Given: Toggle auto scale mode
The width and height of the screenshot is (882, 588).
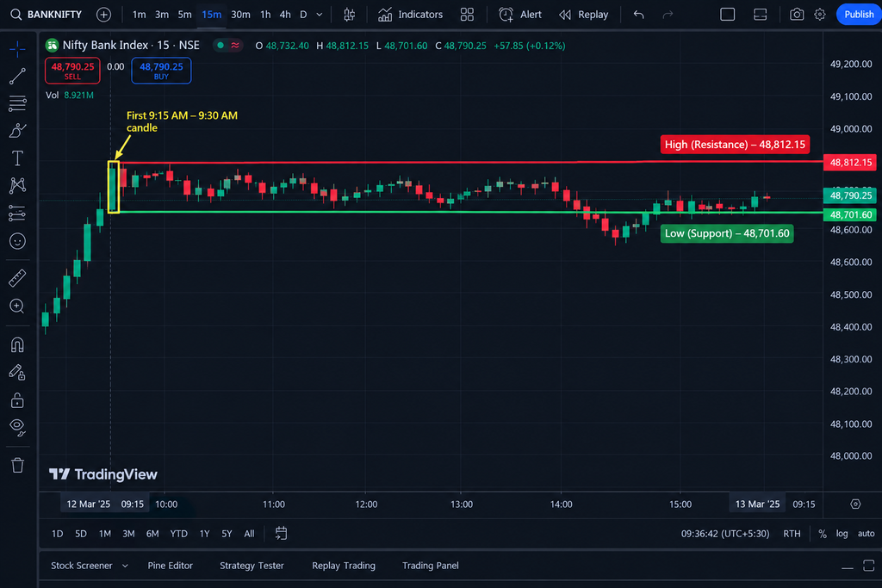Looking at the screenshot, I should pyautogui.click(x=866, y=534).
